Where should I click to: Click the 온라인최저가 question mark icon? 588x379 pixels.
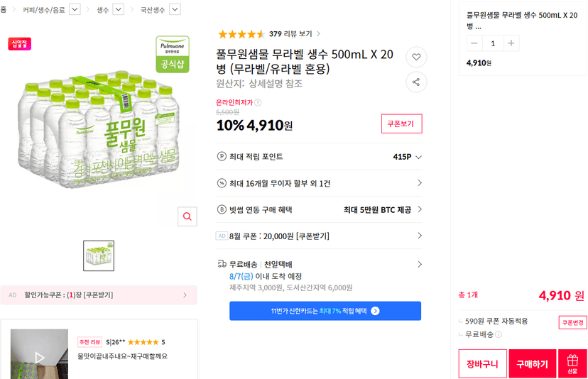[x=258, y=102]
